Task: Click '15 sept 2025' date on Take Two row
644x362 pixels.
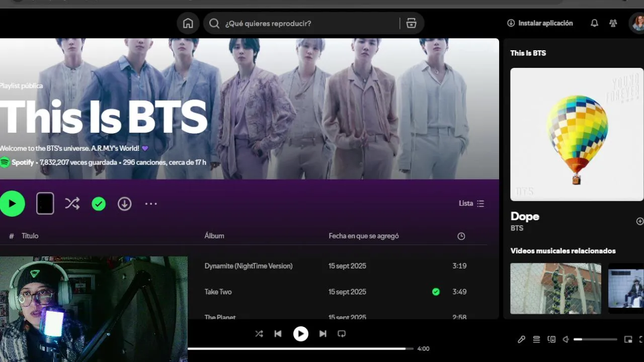Action: [347, 292]
